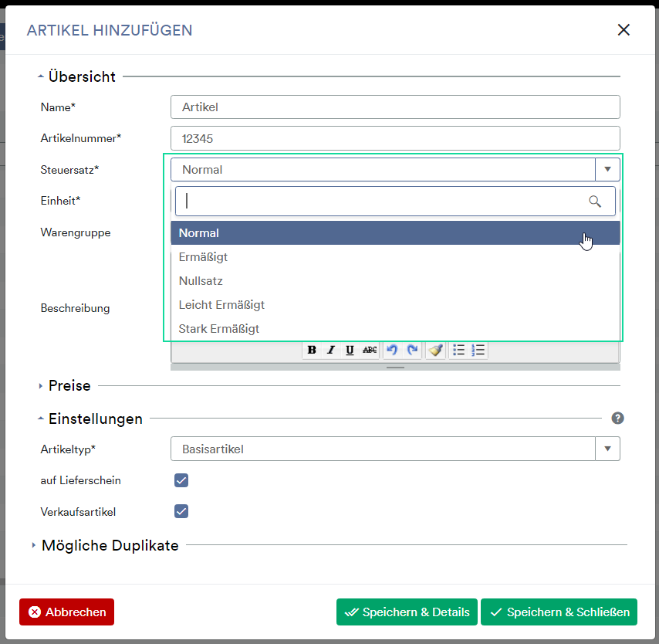Undo last edit in description editor

[x=392, y=350]
